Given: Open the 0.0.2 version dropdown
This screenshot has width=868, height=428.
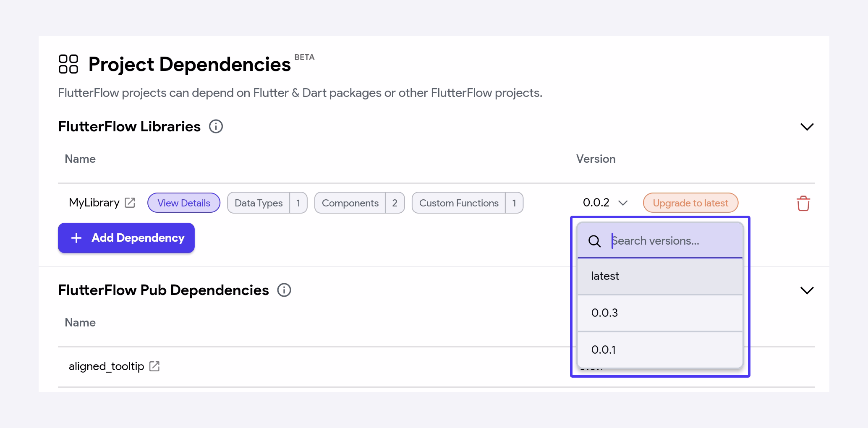Looking at the screenshot, I should [x=605, y=203].
